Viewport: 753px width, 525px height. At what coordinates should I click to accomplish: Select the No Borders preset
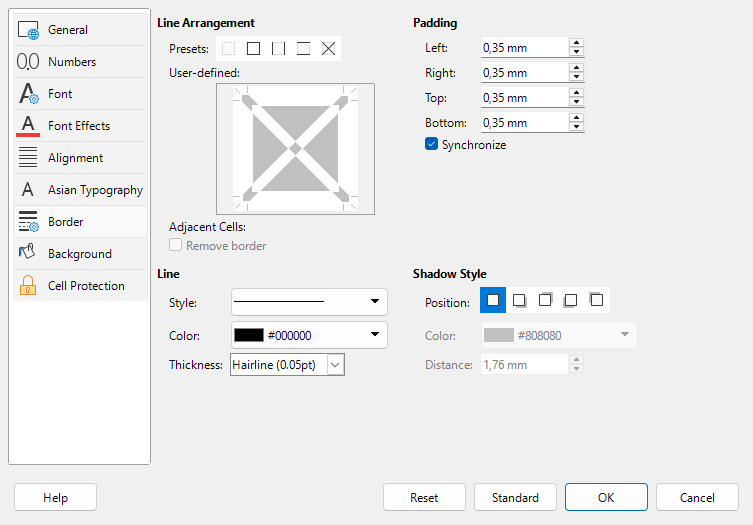point(229,49)
